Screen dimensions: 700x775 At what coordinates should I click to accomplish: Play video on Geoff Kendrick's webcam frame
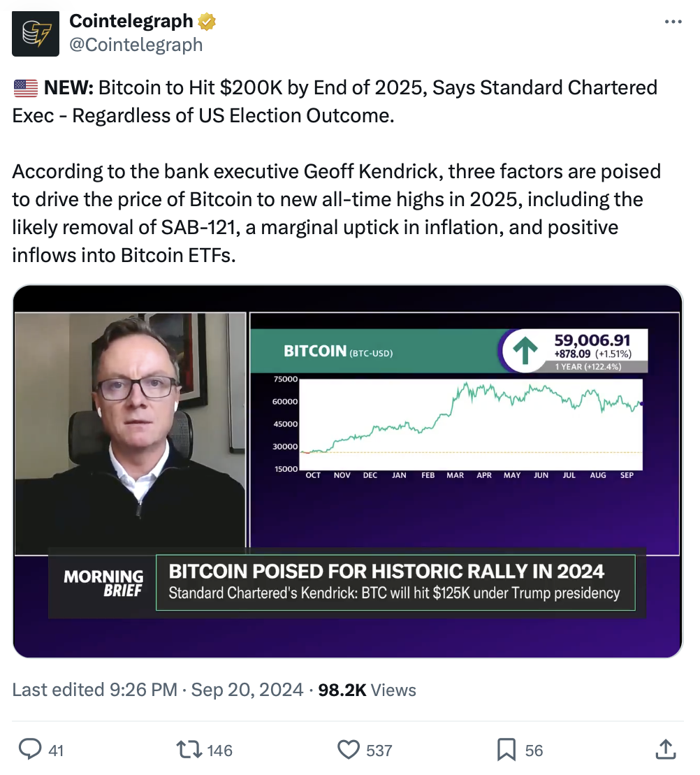(131, 433)
